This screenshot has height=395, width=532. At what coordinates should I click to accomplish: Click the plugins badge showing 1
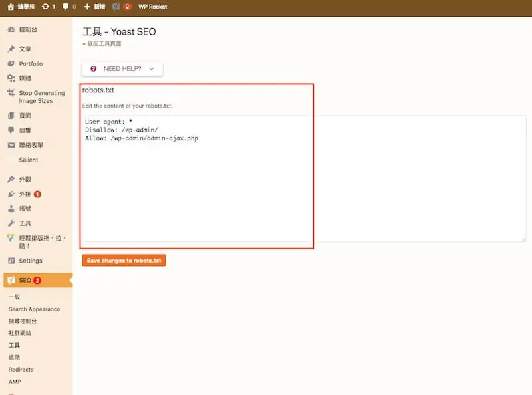[37, 194]
